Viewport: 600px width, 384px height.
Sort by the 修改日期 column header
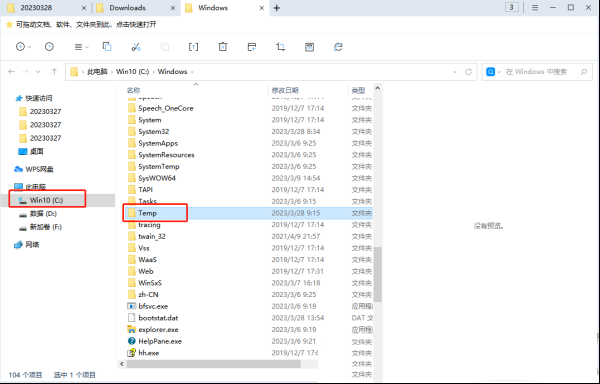click(x=285, y=90)
